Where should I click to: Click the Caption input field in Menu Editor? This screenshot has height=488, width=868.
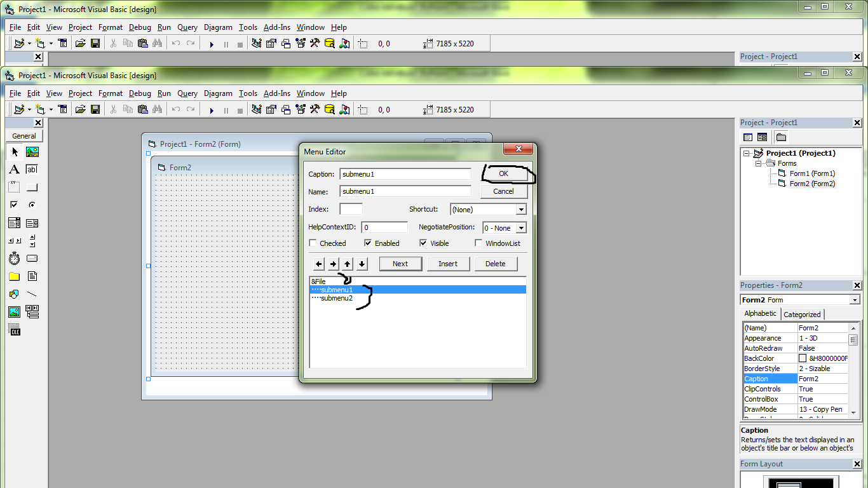coord(405,173)
